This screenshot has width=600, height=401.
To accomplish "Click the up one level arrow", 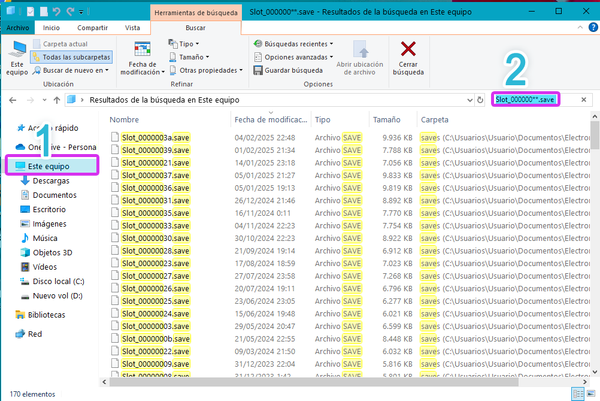I will click(x=57, y=100).
